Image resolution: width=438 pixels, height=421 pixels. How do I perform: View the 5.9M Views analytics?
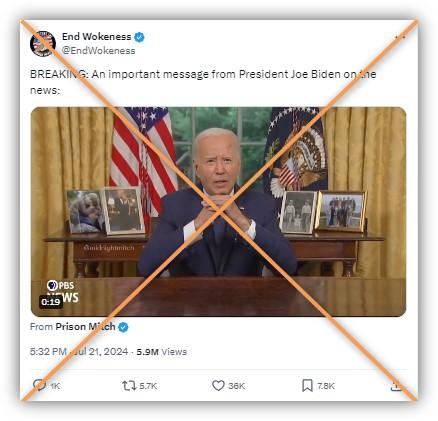(162, 352)
